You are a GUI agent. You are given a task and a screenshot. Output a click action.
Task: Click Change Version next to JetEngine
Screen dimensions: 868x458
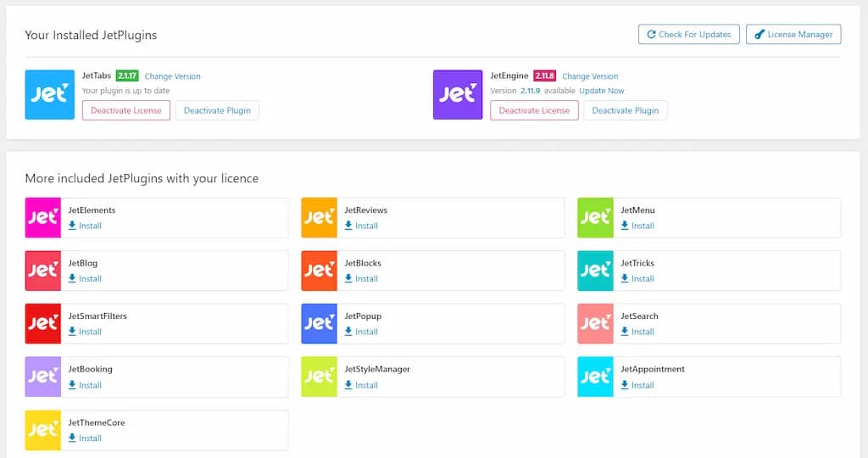(x=590, y=76)
